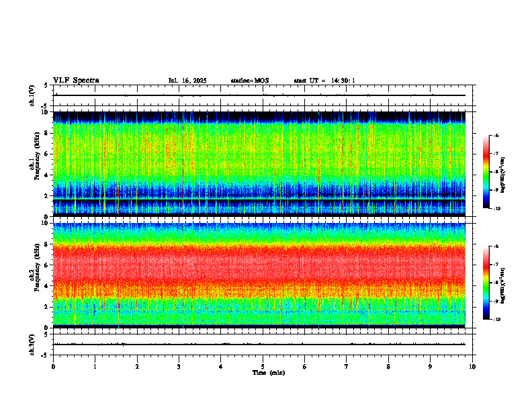Click the "-6" tick on ch.1 color bar
This screenshot has width=532, height=411.
click(496, 136)
